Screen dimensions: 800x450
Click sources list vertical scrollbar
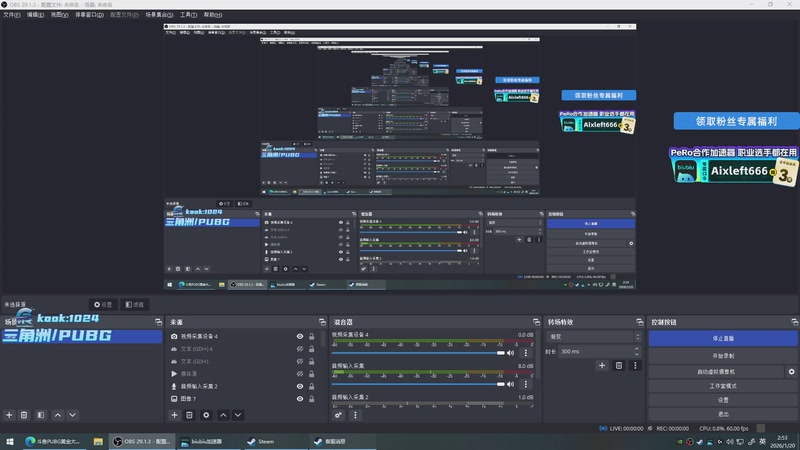pyautogui.click(x=323, y=339)
